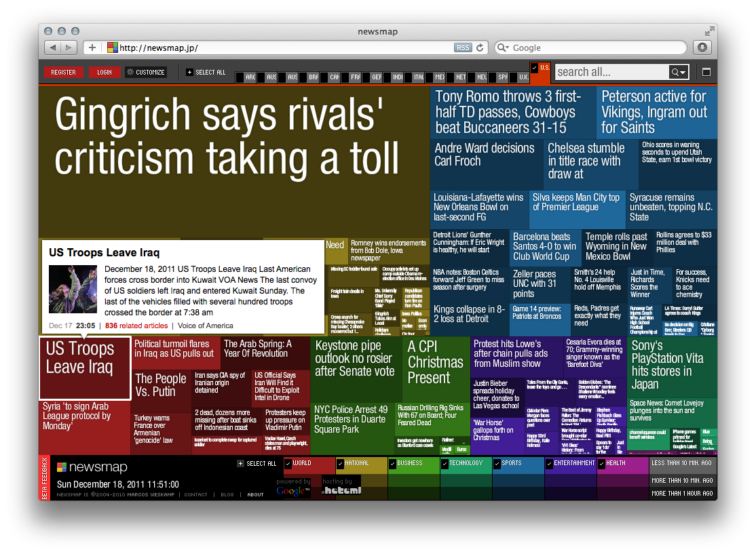
Task: Disable the Sports category checkbox
Action: 497,464
